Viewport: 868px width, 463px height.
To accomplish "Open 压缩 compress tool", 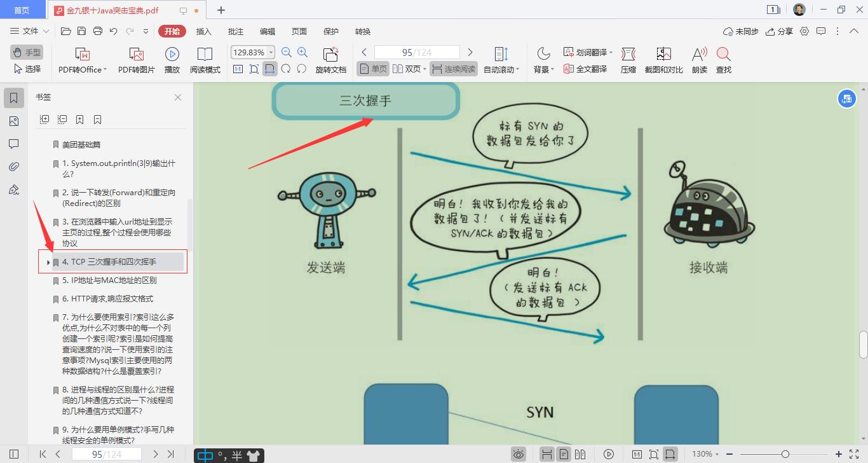I will pos(628,60).
